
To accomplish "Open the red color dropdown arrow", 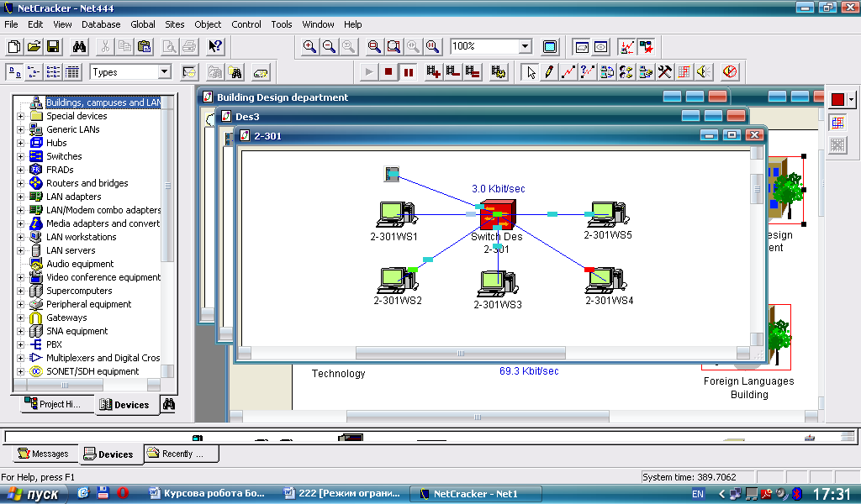I will click(x=851, y=99).
